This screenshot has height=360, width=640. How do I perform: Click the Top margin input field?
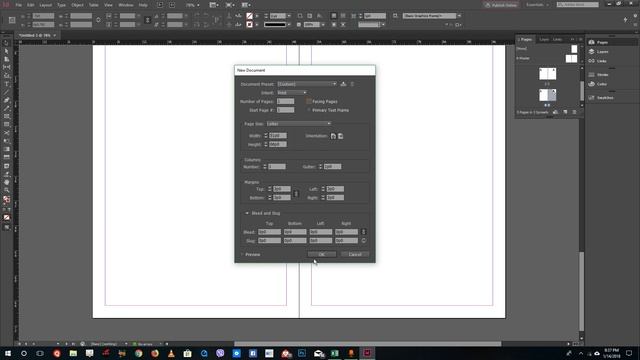point(282,189)
